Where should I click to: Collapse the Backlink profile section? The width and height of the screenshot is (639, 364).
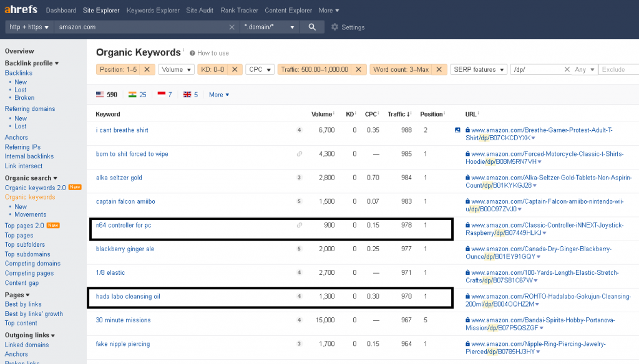pos(32,63)
